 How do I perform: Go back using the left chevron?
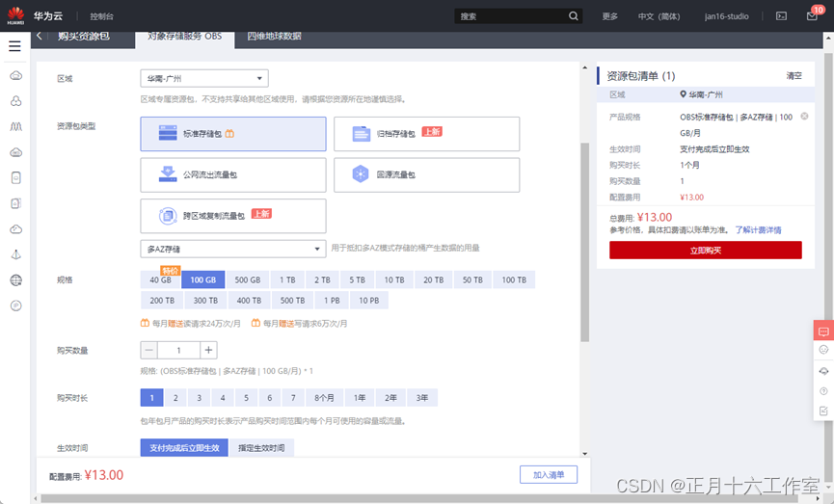(x=40, y=36)
